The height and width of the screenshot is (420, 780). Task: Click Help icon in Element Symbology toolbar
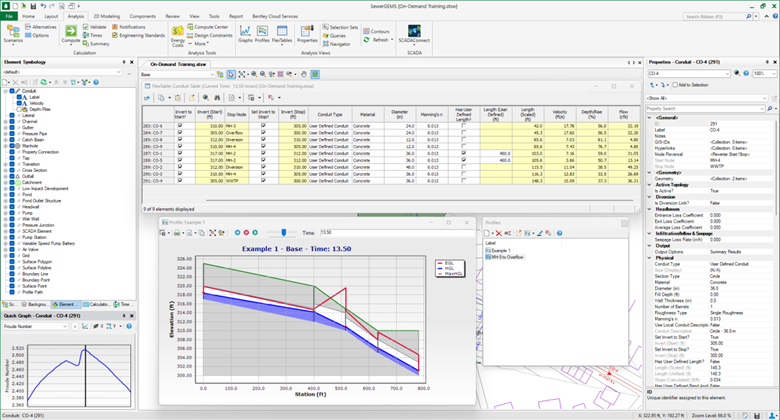pyautogui.click(x=96, y=82)
